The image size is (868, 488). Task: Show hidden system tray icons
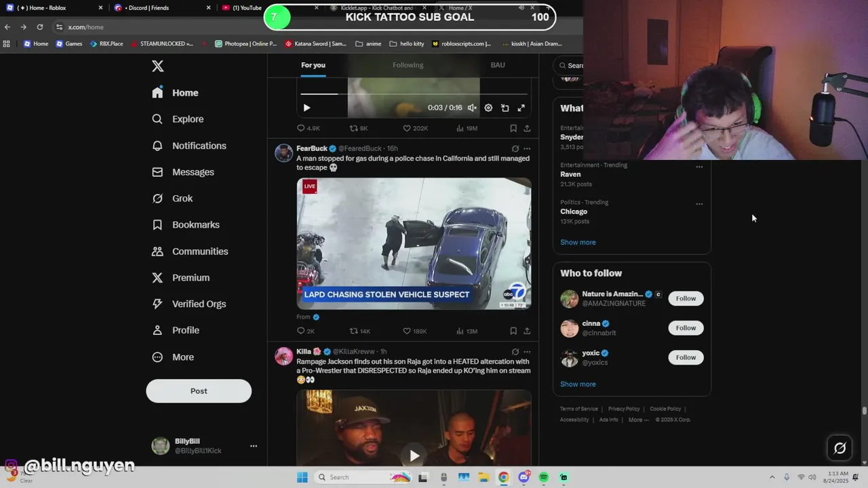point(772,477)
